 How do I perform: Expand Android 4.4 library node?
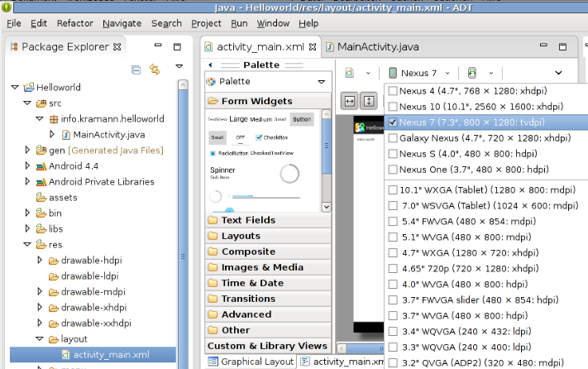coord(27,165)
